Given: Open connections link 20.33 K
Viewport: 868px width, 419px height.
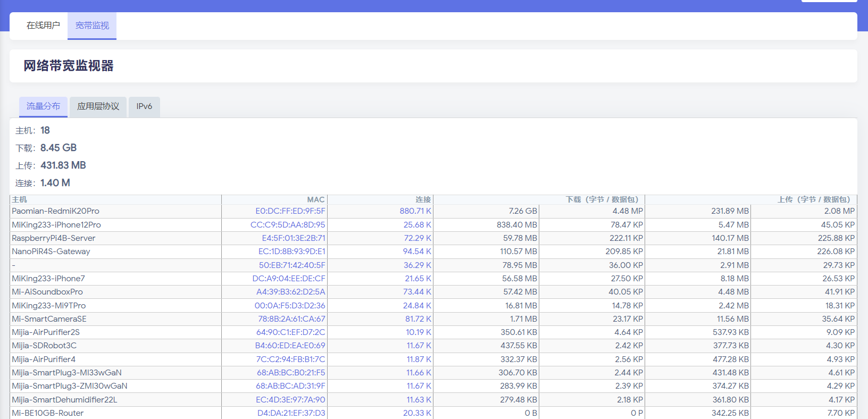Looking at the screenshot, I should [x=417, y=413].
